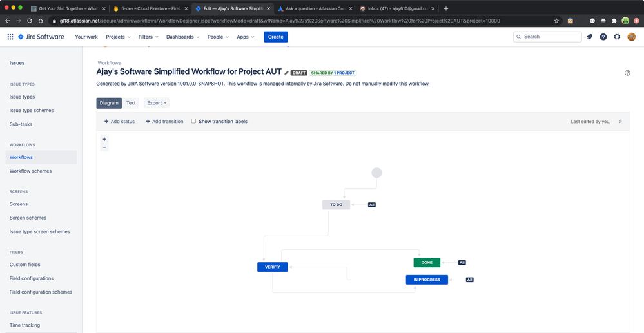
Task: Expand the Filters dropdown menu
Action: tap(148, 37)
